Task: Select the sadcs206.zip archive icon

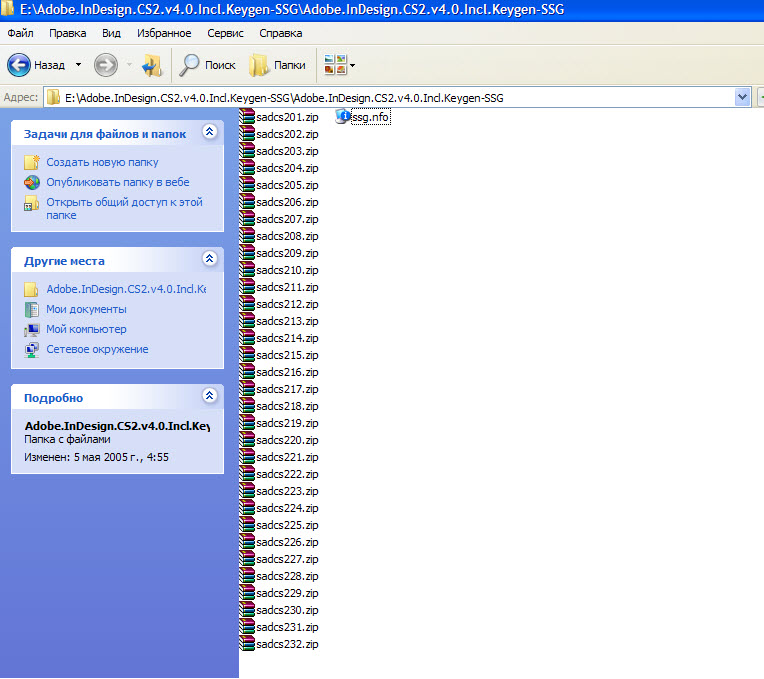Action: click(x=247, y=202)
